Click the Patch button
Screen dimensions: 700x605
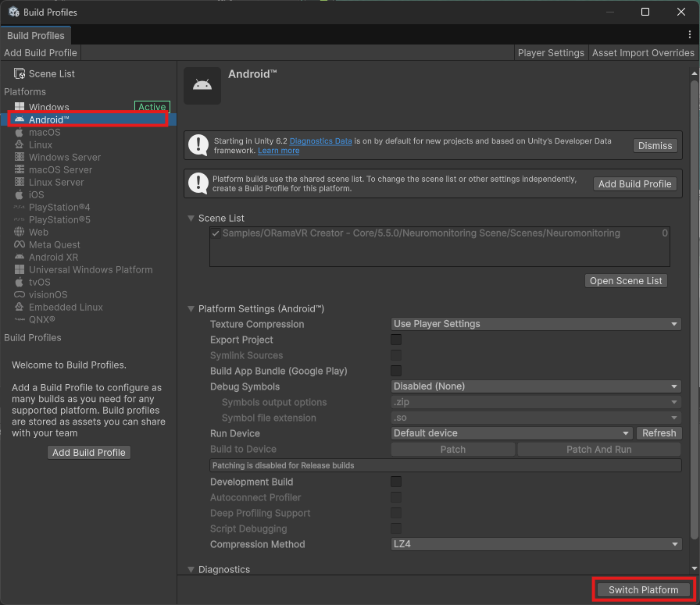[x=452, y=450]
